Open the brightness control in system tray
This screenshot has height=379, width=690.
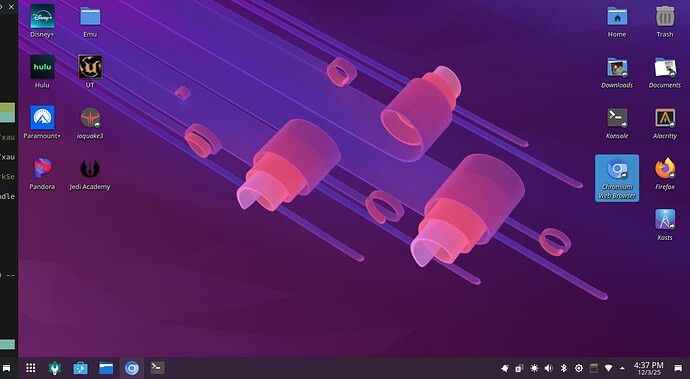click(534, 368)
